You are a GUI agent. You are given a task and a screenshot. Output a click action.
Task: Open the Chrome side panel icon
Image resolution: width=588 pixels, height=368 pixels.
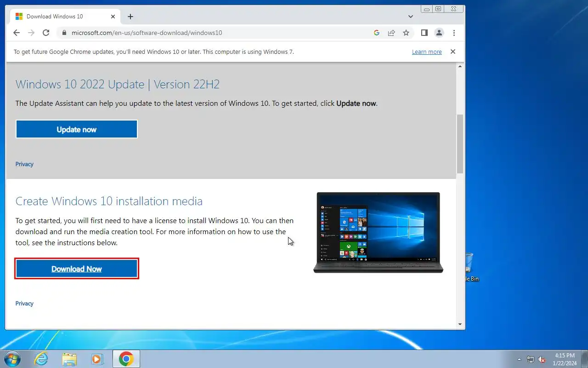[x=424, y=33]
